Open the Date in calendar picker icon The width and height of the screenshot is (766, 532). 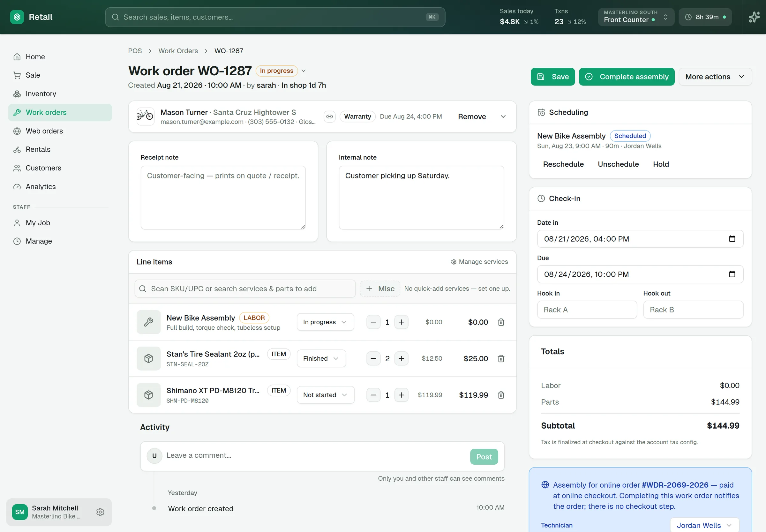pyautogui.click(x=732, y=239)
